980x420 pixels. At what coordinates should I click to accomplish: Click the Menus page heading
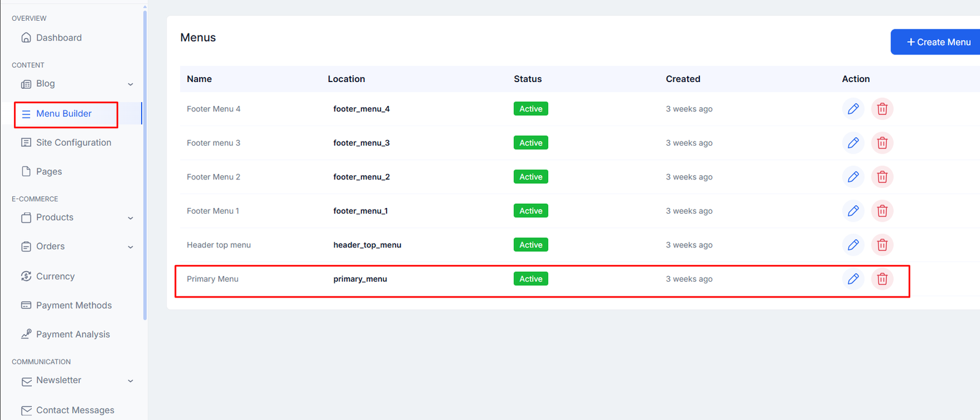click(x=198, y=37)
